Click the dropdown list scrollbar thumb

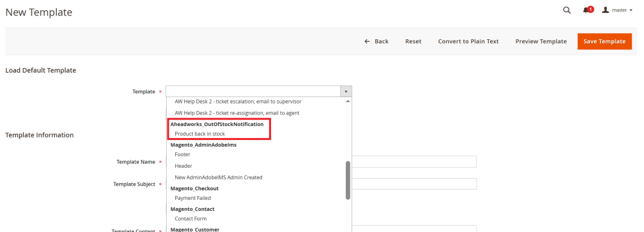[x=348, y=181]
